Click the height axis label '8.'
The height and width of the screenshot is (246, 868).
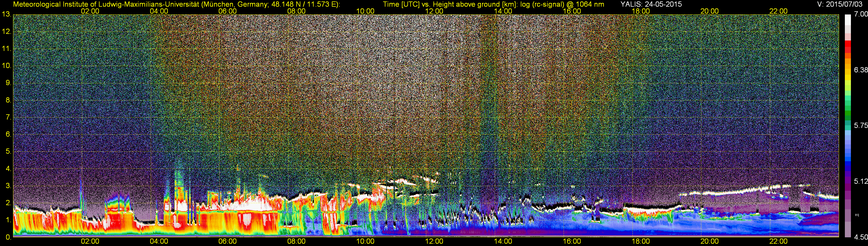[8, 100]
